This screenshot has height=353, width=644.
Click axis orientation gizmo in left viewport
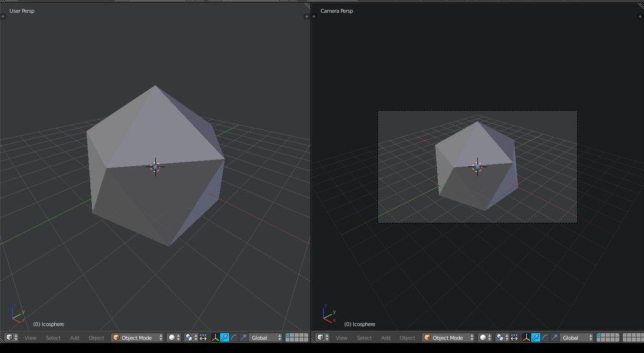pos(17,314)
